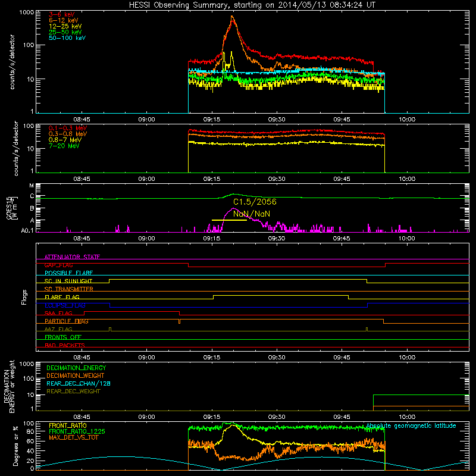
Task: Select the SC_IN_SUNLIGHT flag label
Action: click(x=68, y=281)
